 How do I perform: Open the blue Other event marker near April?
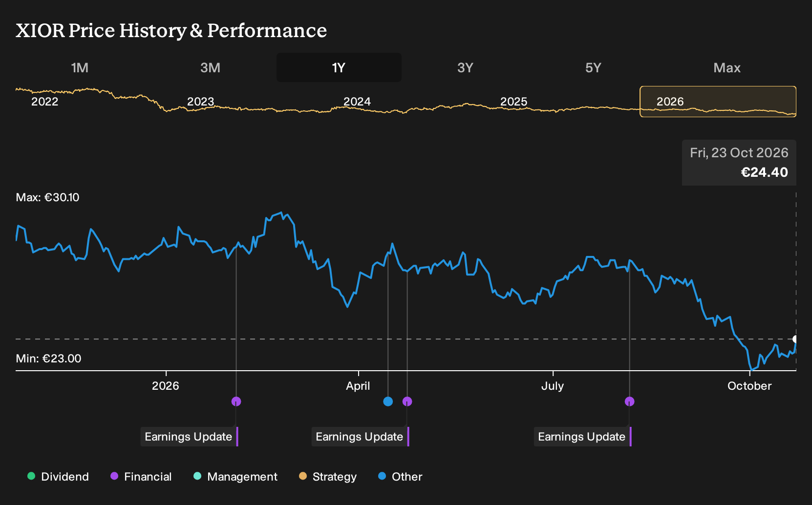[388, 401]
